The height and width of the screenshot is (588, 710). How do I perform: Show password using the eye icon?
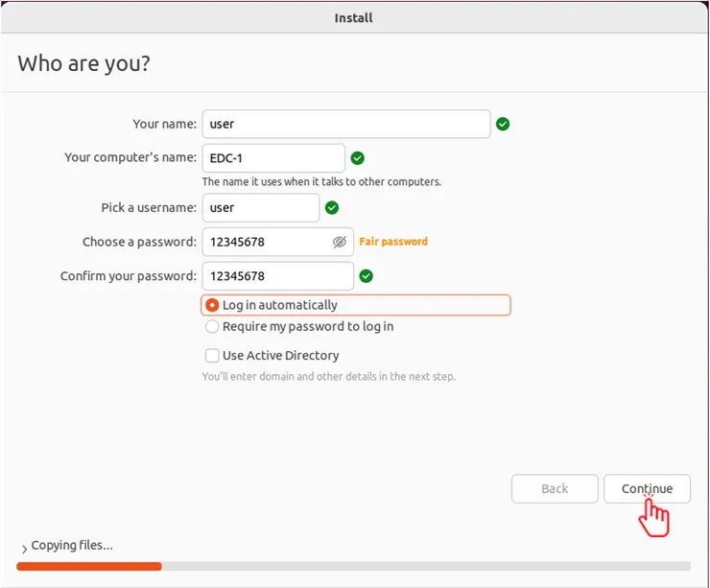point(339,242)
